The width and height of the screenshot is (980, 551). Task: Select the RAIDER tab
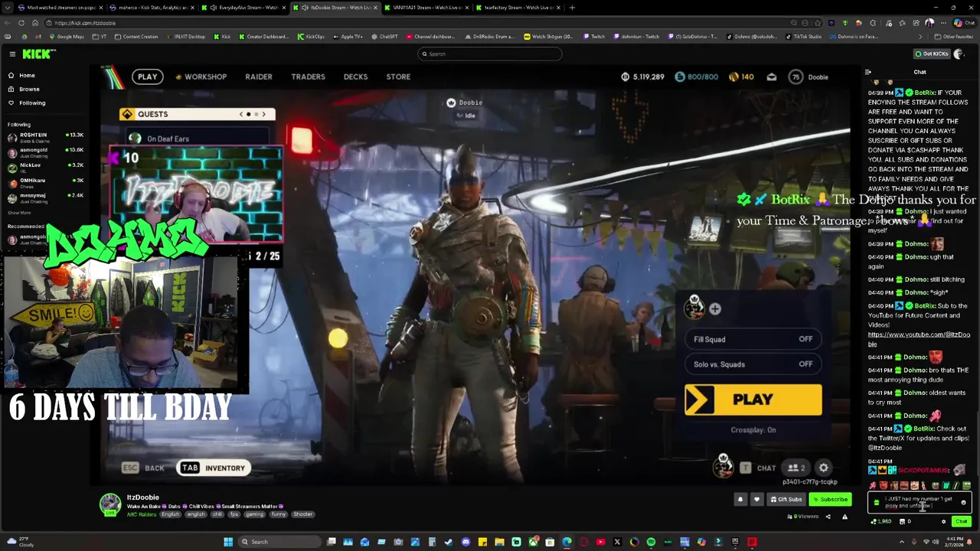pyautogui.click(x=259, y=77)
